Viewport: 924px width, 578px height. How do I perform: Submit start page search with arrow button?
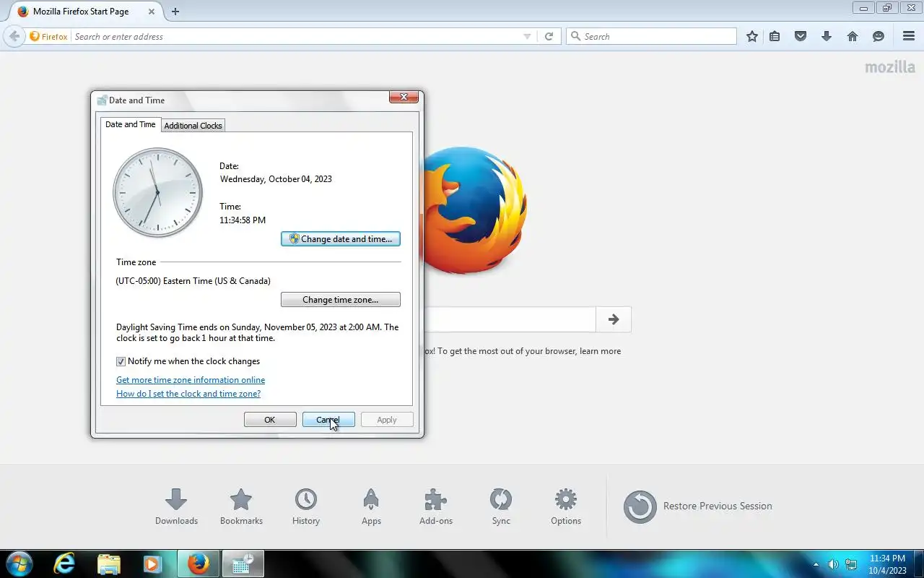(614, 319)
